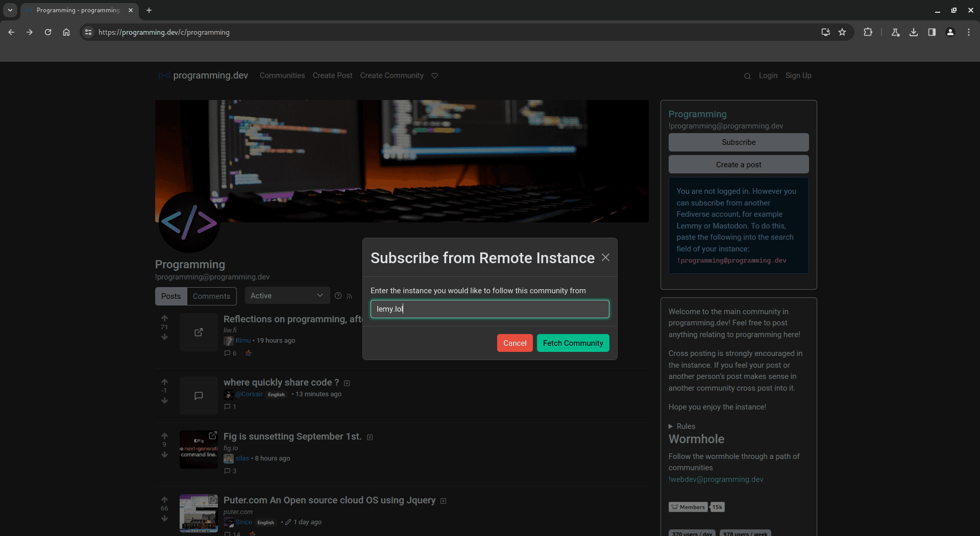Click the programming.dev home logo
Image resolution: width=980 pixels, height=536 pixels.
203,75
